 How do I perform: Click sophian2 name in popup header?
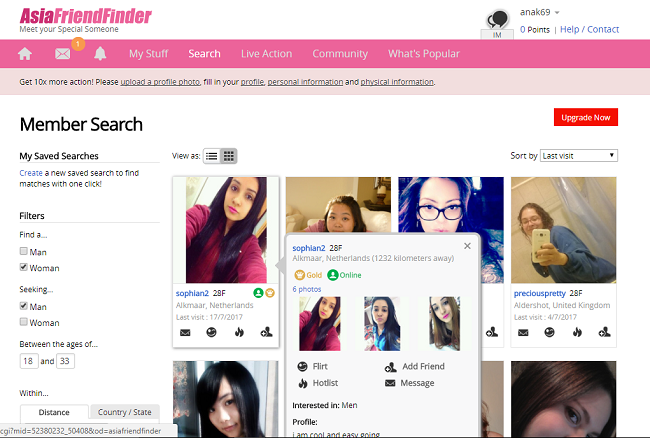pos(309,248)
